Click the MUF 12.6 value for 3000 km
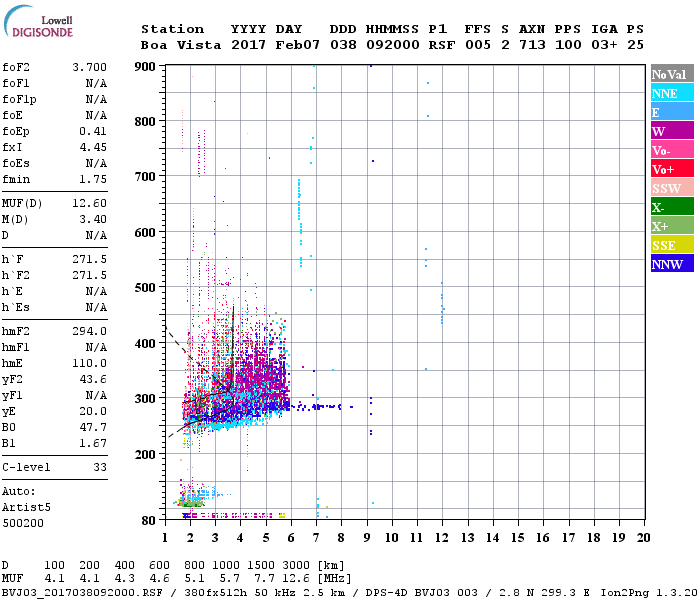 coord(296,579)
